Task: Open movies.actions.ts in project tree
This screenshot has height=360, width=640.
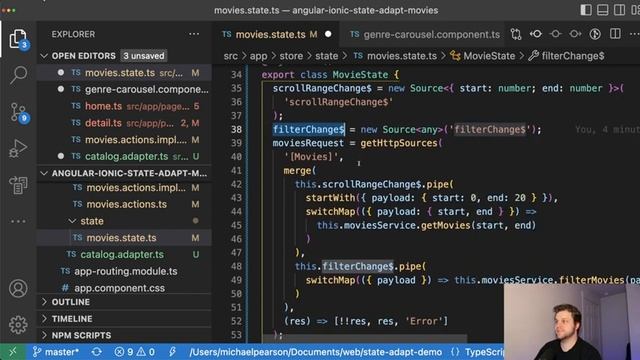Action: pos(124,204)
